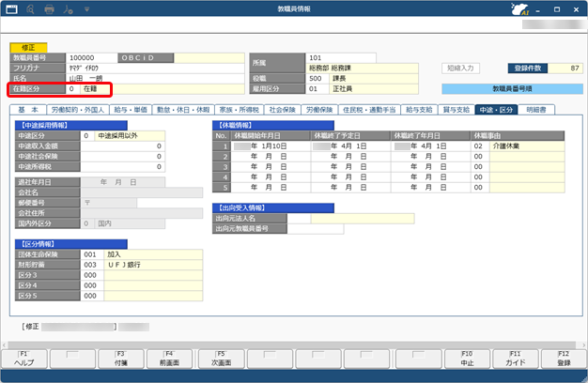The height and width of the screenshot is (383, 588).
Task: Click row 1 休職終了年月日 date field
Action: point(430,146)
